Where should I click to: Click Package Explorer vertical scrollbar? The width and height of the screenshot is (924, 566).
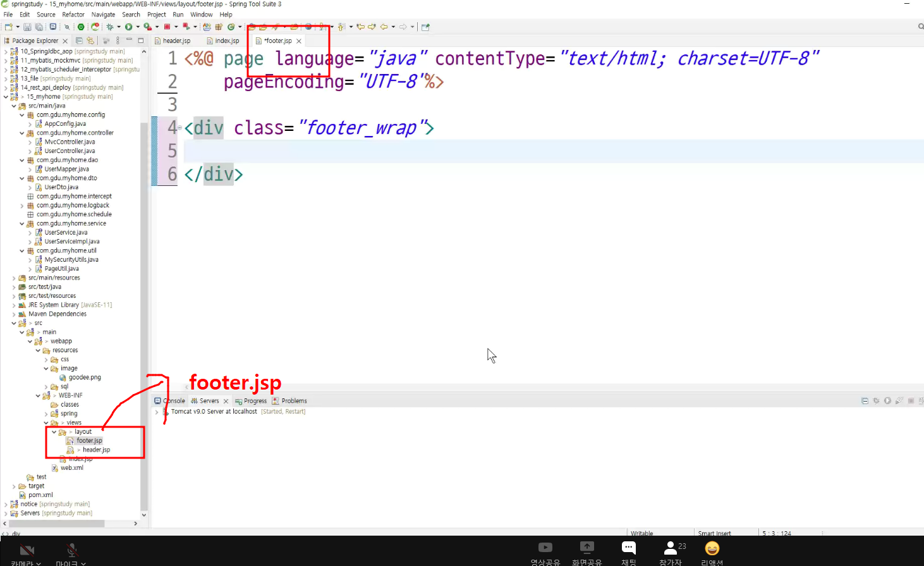pos(144,316)
